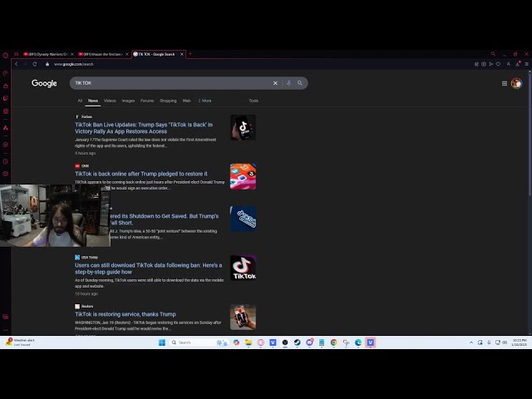Click the magnifier search button

(x=300, y=83)
